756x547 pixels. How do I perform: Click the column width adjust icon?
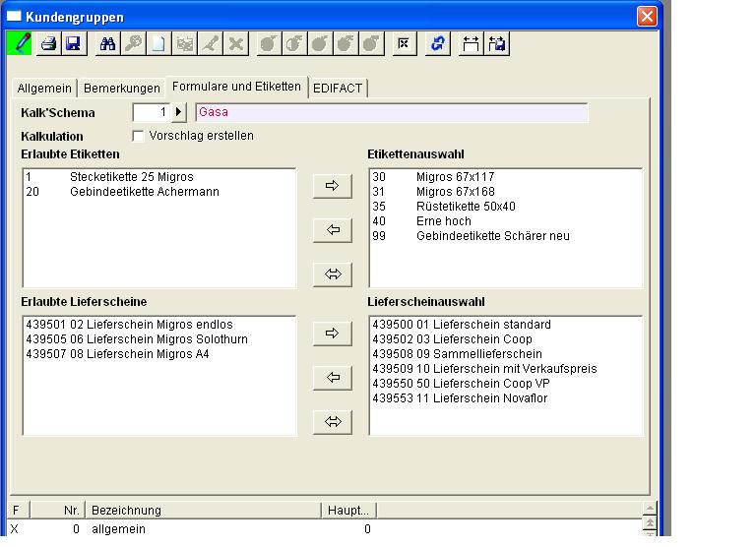[x=471, y=44]
